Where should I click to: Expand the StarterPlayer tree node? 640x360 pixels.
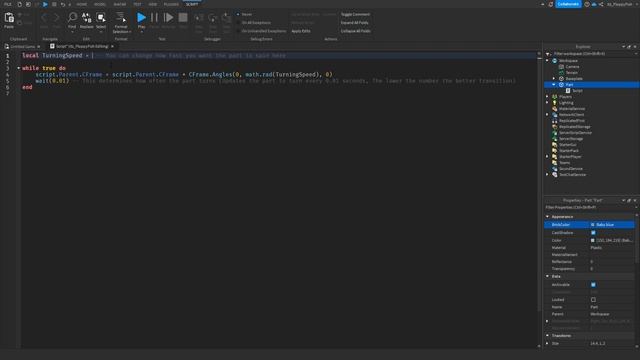click(x=548, y=157)
